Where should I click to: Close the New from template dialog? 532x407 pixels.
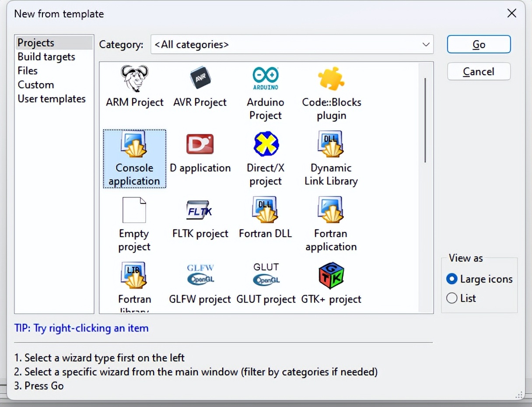point(511,13)
